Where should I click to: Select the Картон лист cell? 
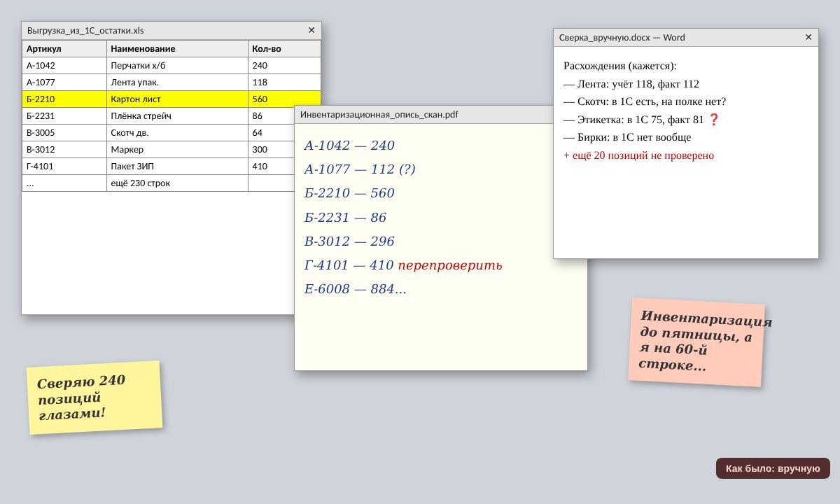(177, 99)
